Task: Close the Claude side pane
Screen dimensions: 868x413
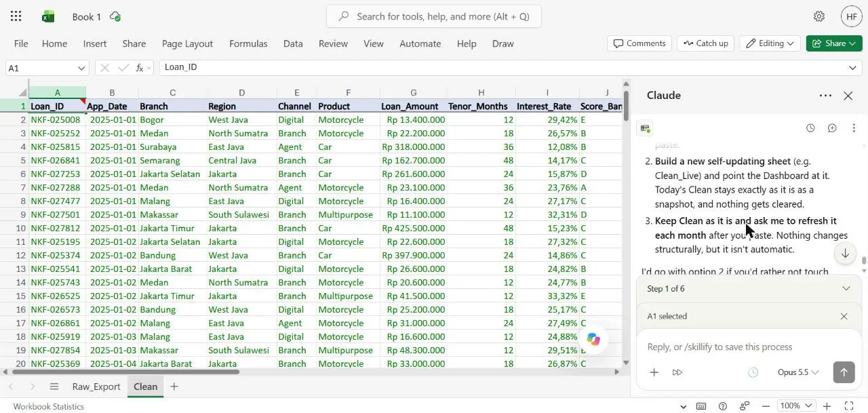Action: tap(848, 96)
